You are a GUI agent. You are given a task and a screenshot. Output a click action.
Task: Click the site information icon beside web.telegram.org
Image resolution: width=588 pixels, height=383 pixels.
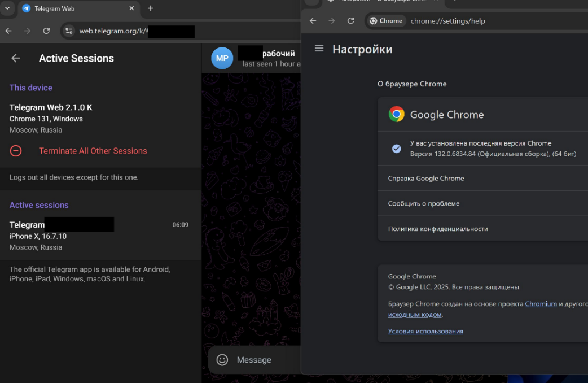coord(68,32)
